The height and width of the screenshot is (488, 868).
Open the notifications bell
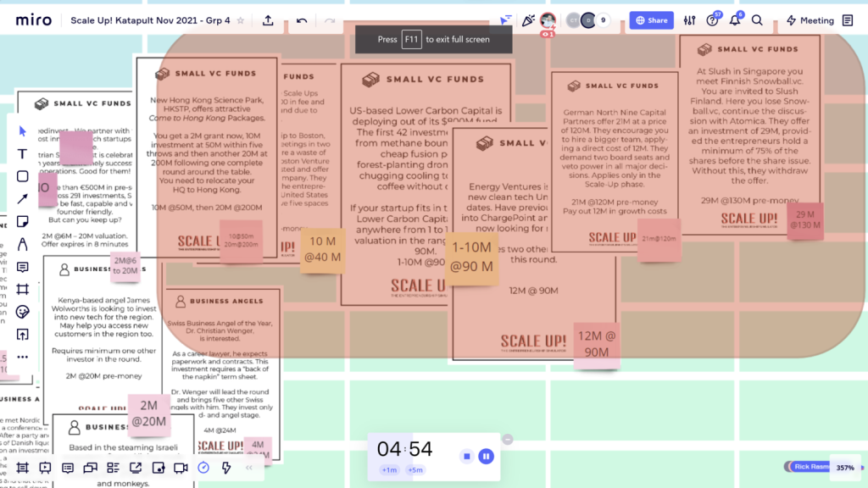click(735, 20)
